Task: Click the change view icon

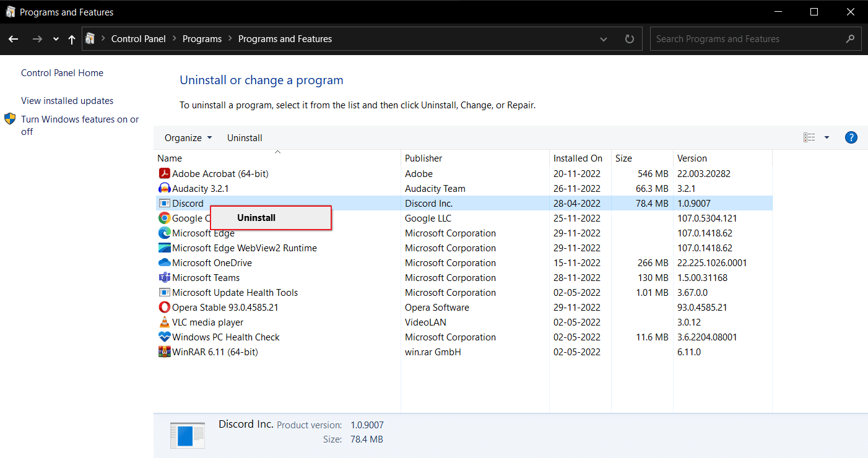Action: [x=809, y=137]
